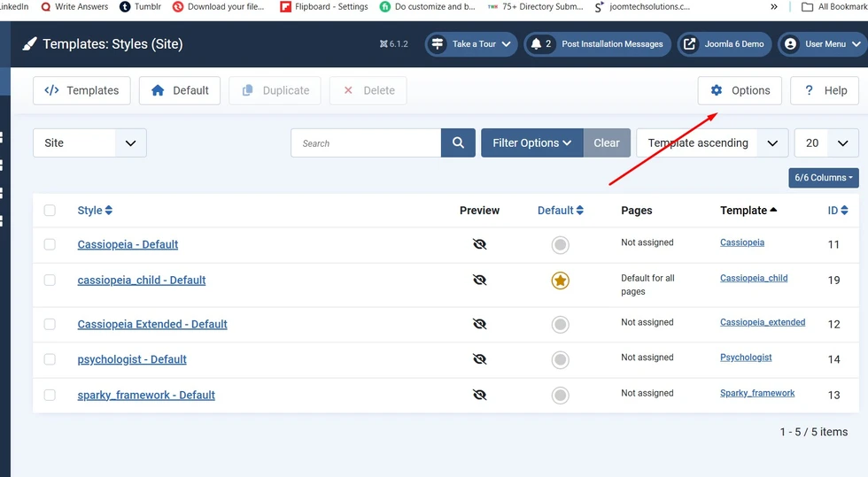Open the joomtechsolutions.c... bookmark
This screenshot has height=477, width=868.
642,7
